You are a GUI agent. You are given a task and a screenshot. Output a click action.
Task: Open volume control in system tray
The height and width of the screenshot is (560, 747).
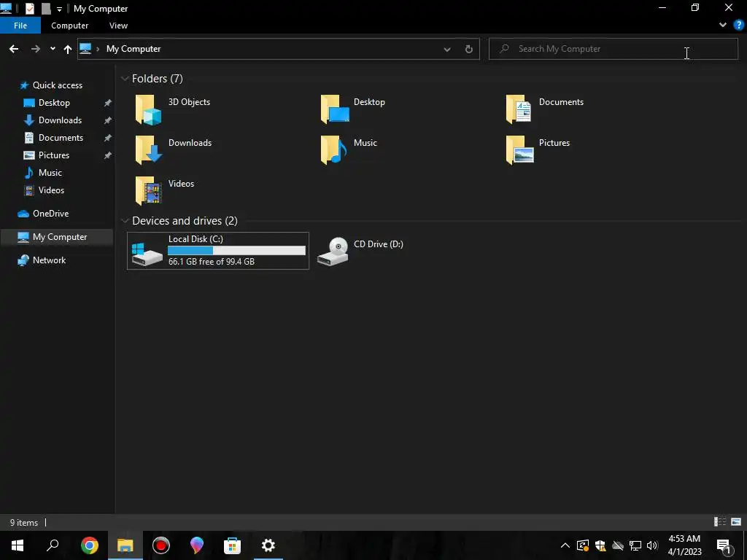click(652, 545)
